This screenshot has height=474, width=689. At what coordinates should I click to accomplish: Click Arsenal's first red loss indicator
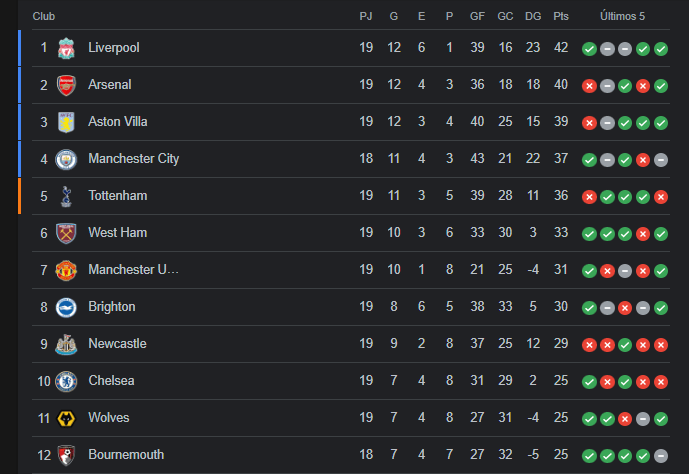pos(589,86)
